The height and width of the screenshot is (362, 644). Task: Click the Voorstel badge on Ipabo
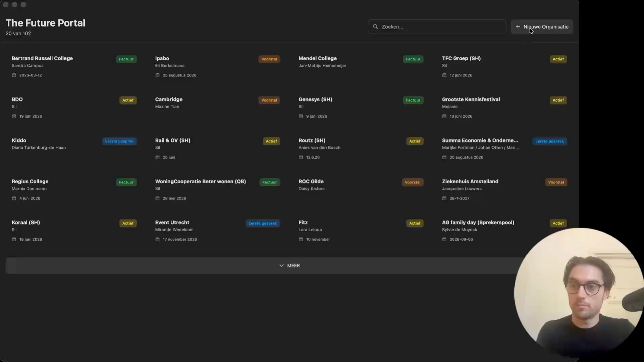point(269,59)
